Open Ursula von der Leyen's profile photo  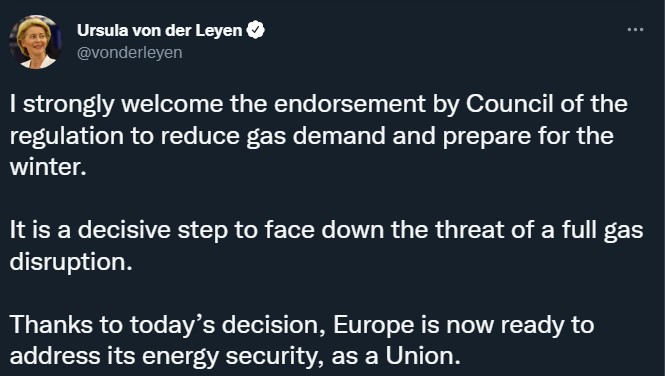36,42
